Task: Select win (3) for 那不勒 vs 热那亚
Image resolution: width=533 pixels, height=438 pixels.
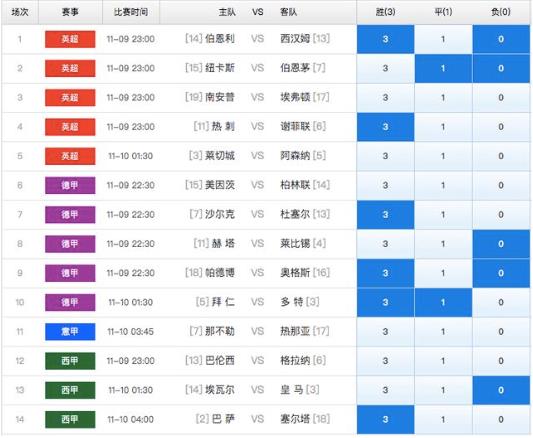Action: click(385, 331)
